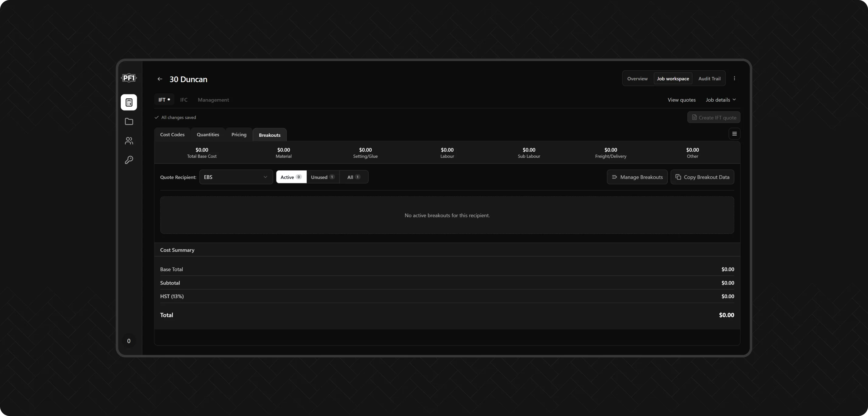Open the hamburger list menu below Create IFT quote
Viewport: 868px width, 416px height.
click(735, 134)
